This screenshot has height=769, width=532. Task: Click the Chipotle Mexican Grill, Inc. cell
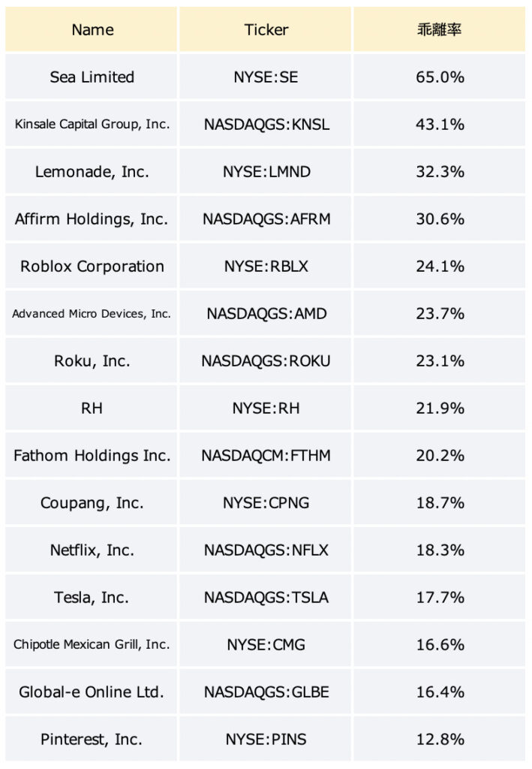pyautogui.click(x=92, y=644)
